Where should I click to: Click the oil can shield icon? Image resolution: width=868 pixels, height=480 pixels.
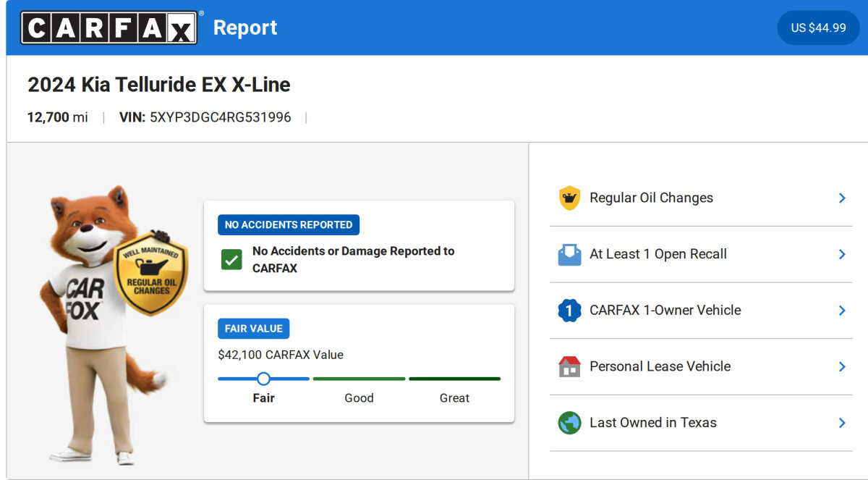click(x=569, y=198)
